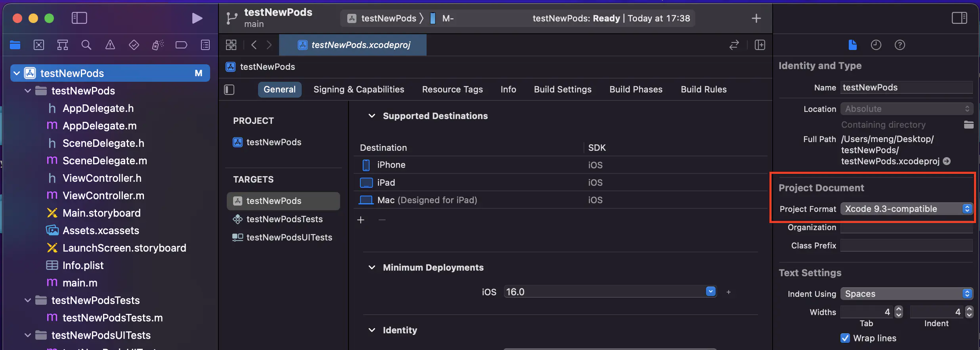Toggle the inspectors panel button

click(959, 18)
